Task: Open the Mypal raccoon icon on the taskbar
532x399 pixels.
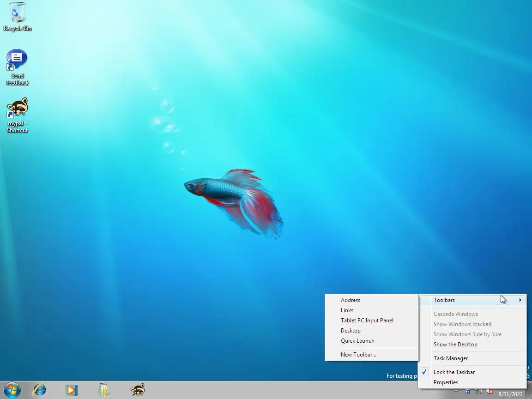Action: pyautogui.click(x=138, y=389)
